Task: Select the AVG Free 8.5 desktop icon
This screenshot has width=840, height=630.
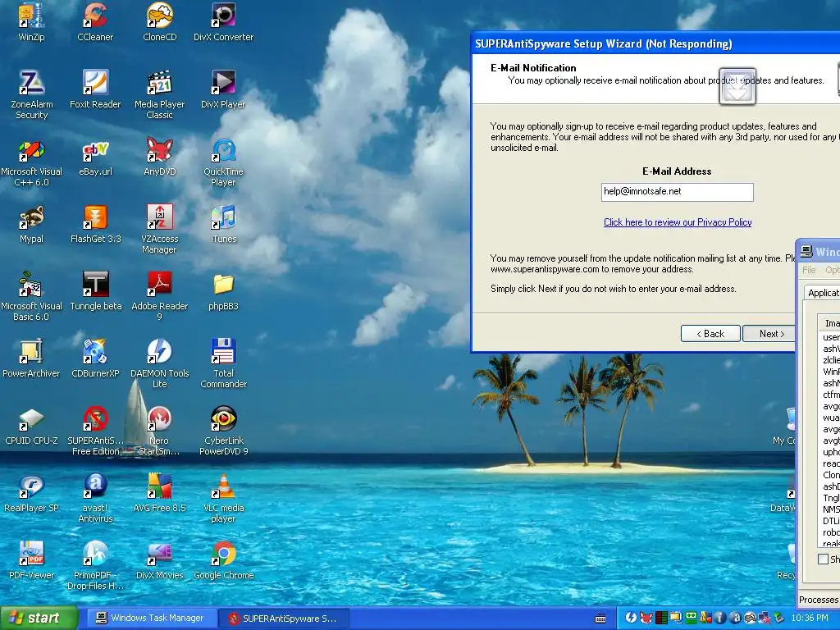Action: point(160,493)
